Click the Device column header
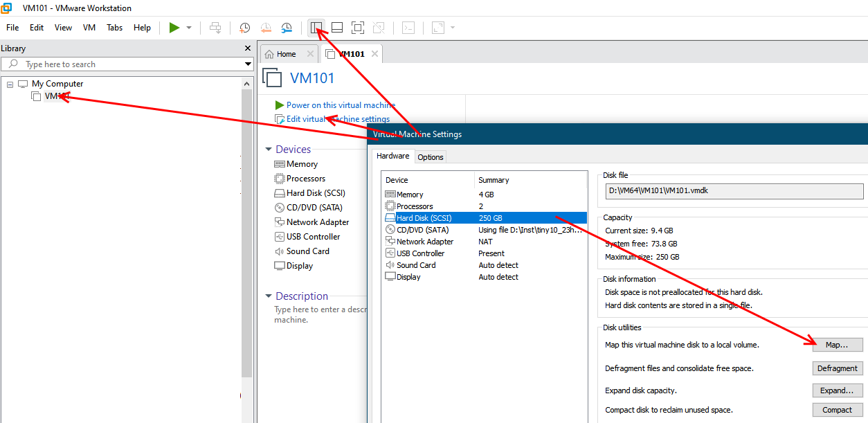The width and height of the screenshot is (868, 423). point(428,180)
